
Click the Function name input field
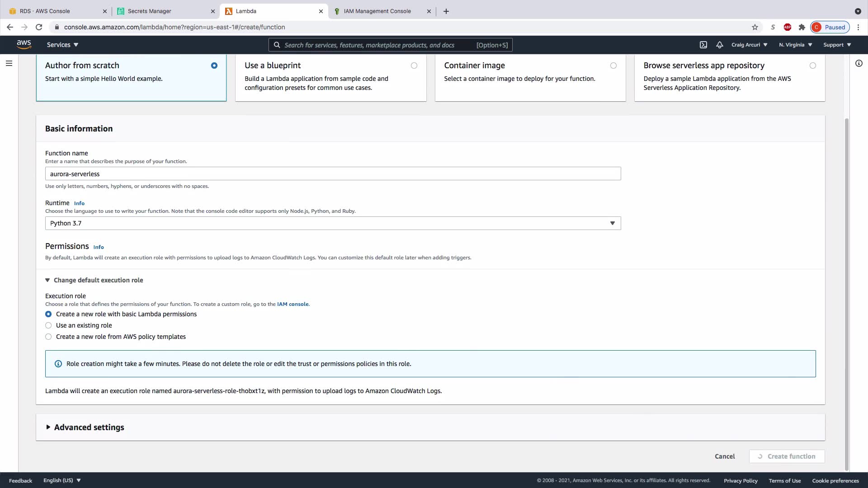pyautogui.click(x=333, y=174)
